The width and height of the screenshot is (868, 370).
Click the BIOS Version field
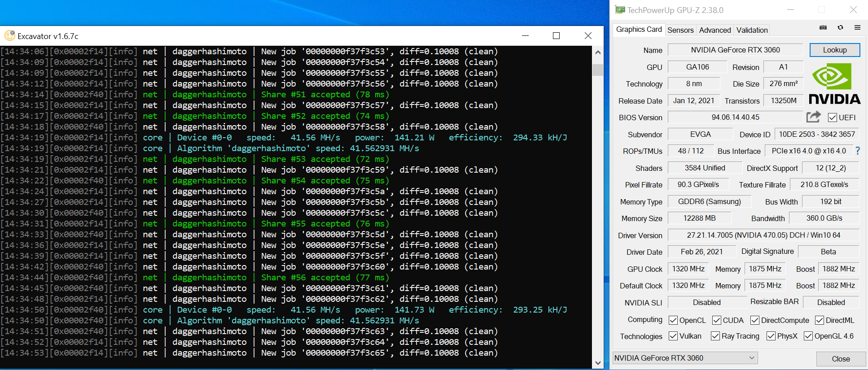point(735,118)
